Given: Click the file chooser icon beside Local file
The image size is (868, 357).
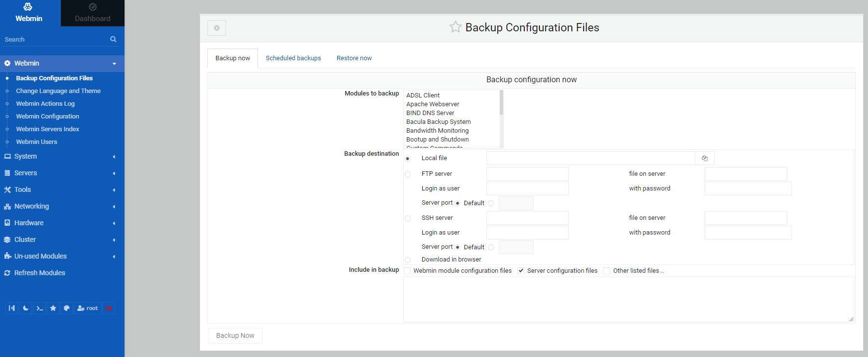Looking at the screenshot, I should 705,158.
